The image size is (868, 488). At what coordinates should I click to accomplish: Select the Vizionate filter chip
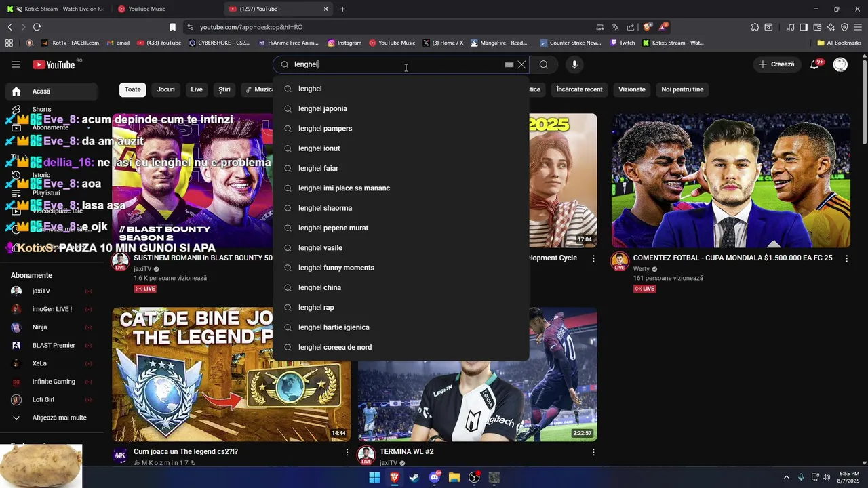pyautogui.click(x=632, y=89)
